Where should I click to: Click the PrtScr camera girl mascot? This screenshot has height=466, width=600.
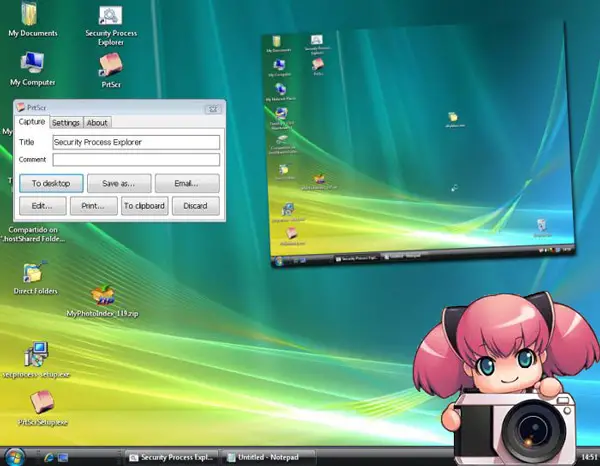coord(507,379)
